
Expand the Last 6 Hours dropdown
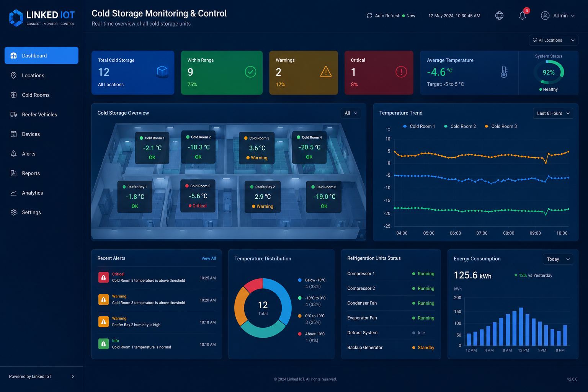553,113
